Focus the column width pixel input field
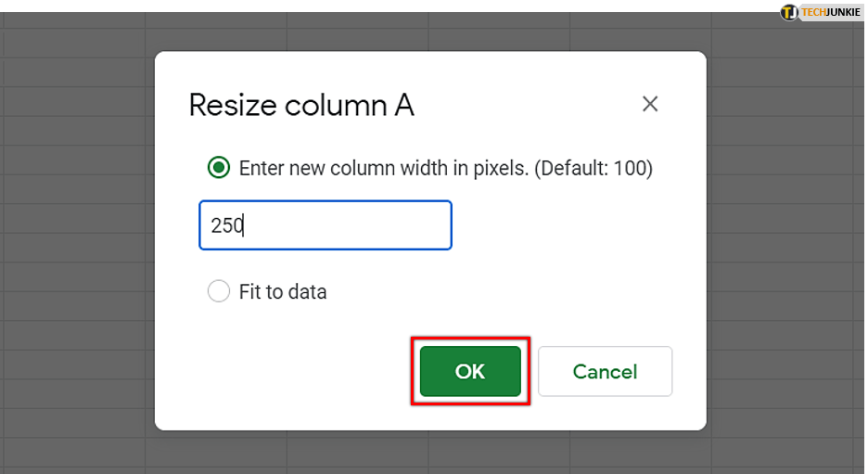The height and width of the screenshot is (474, 868). 325,225
